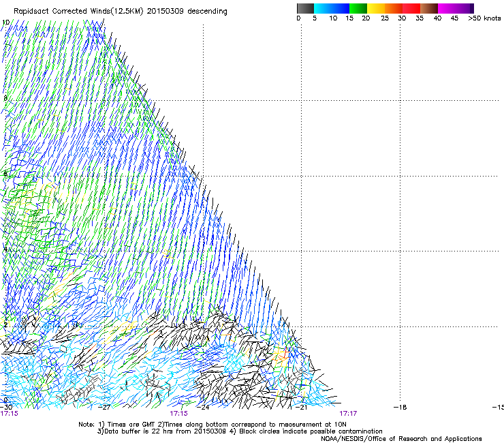Click the red 30-35 knots legend color
The width and height of the screenshot is (504, 443).
point(411,8)
